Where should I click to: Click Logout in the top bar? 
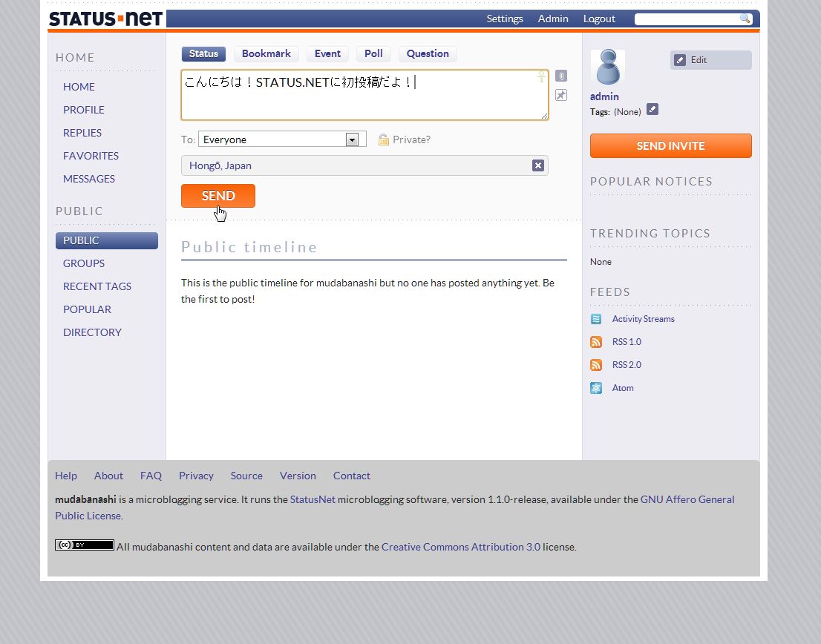(x=599, y=19)
